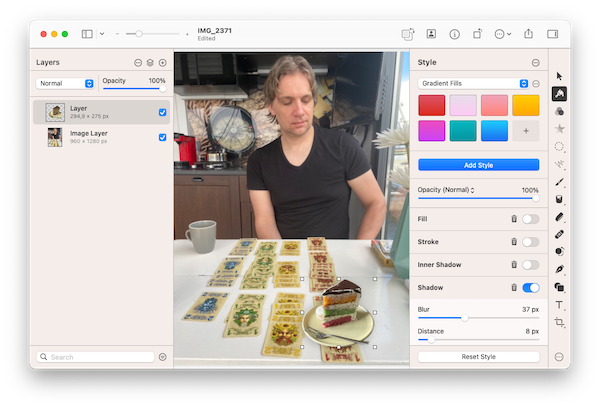
Task: Select the Crop tool
Action: point(559,322)
